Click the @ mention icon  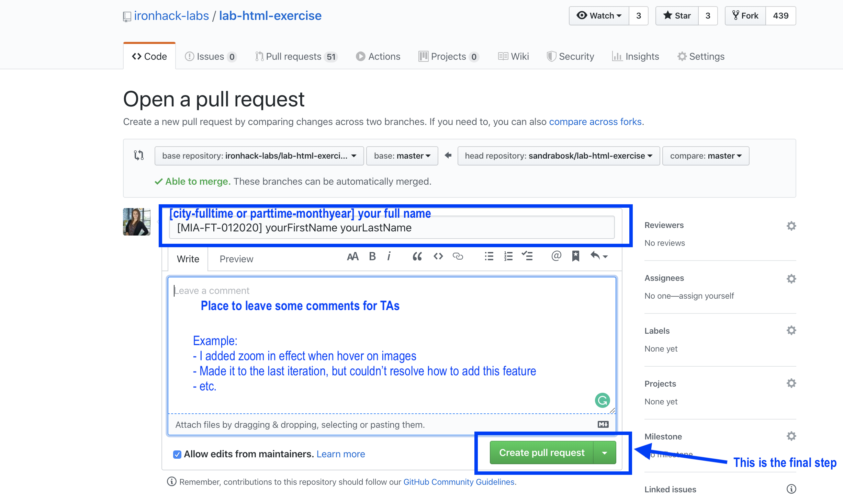pyautogui.click(x=556, y=256)
